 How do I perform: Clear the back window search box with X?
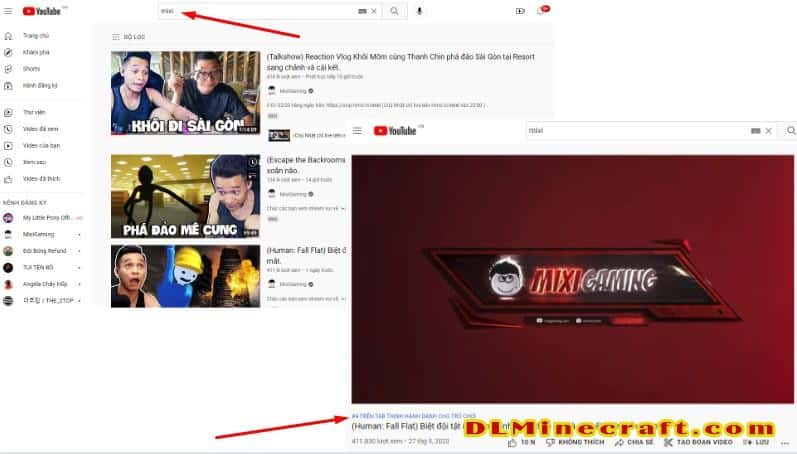click(374, 11)
